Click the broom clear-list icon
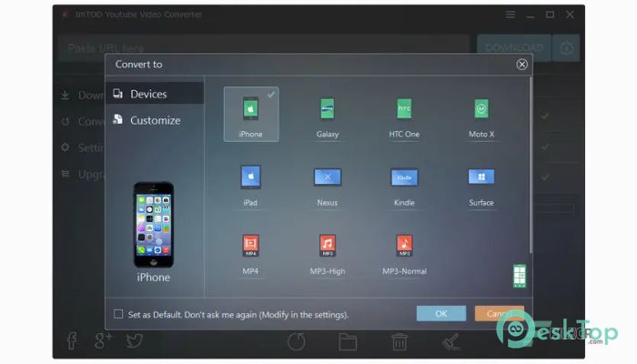 pos(451,341)
